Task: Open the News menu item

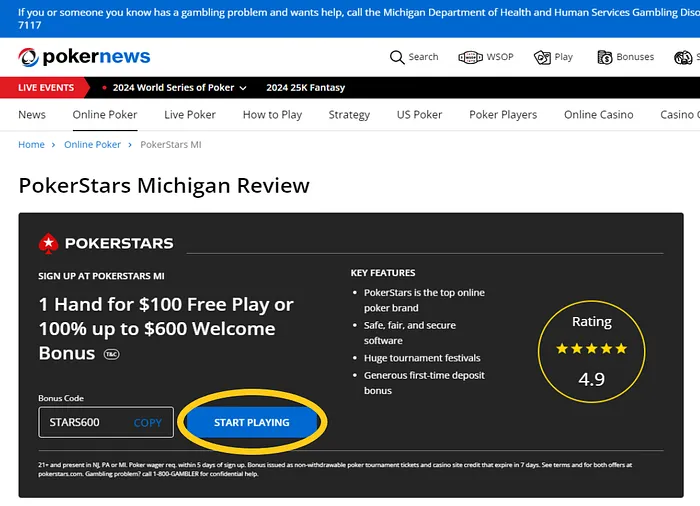Action: pyautogui.click(x=32, y=115)
